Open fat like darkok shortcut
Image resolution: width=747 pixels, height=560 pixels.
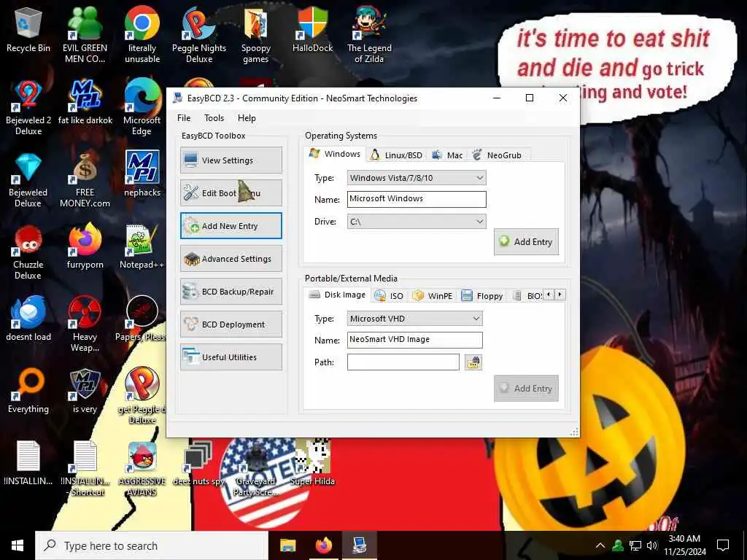coord(85,102)
